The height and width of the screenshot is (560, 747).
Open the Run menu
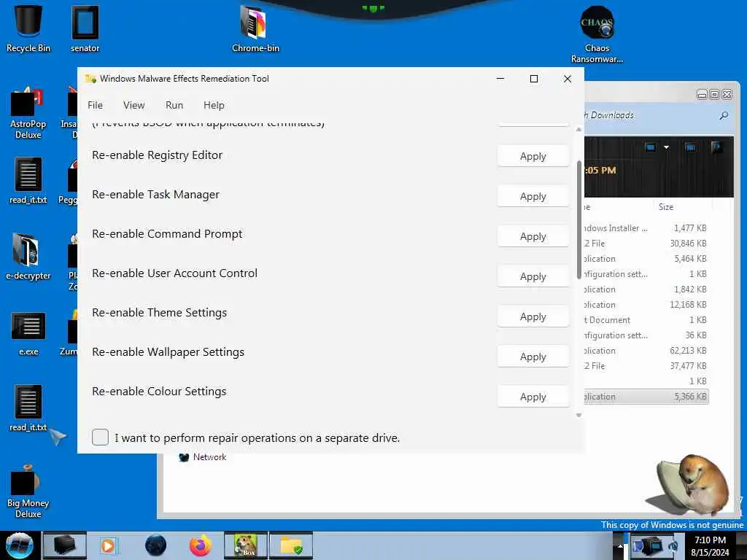click(x=174, y=105)
